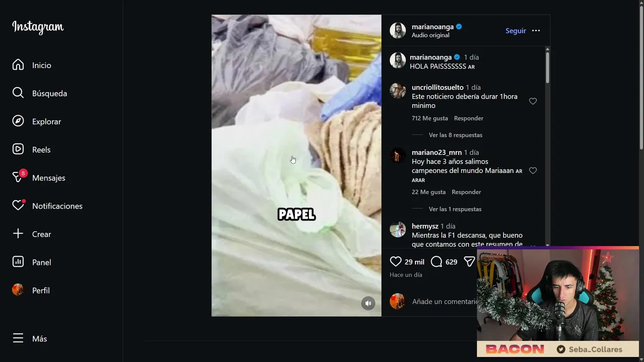The width and height of the screenshot is (644, 362).
Task: Click the comments panel scrollbar
Action: coord(547,67)
